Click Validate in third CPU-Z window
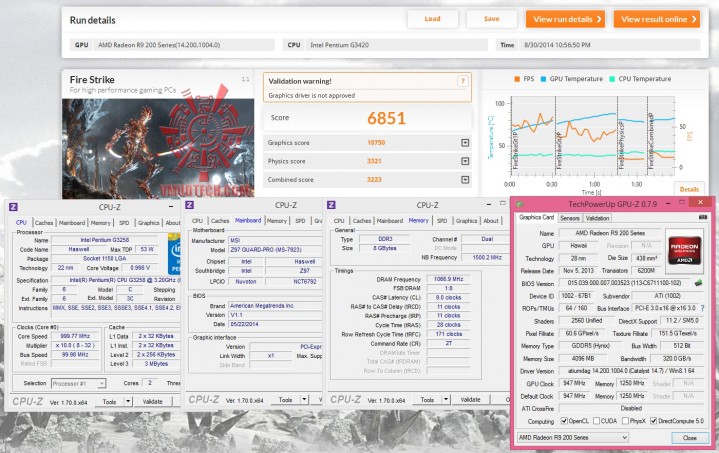The width and height of the screenshot is (719, 453). tap(470, 400)
